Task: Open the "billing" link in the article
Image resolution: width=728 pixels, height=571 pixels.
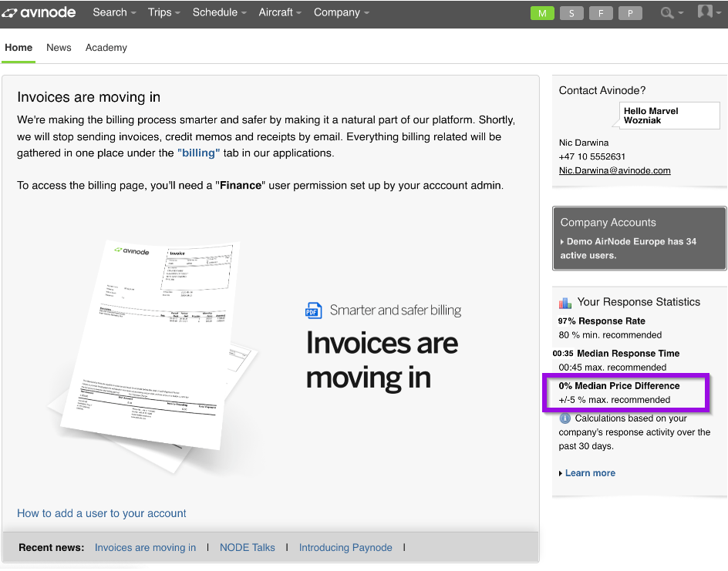Action: coord(199,153)
